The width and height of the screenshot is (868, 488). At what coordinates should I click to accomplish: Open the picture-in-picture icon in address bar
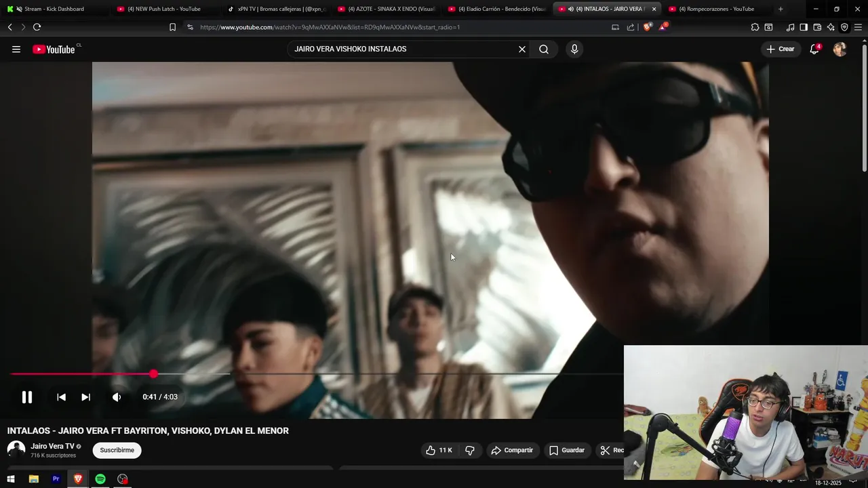click(x=615, y=27)
